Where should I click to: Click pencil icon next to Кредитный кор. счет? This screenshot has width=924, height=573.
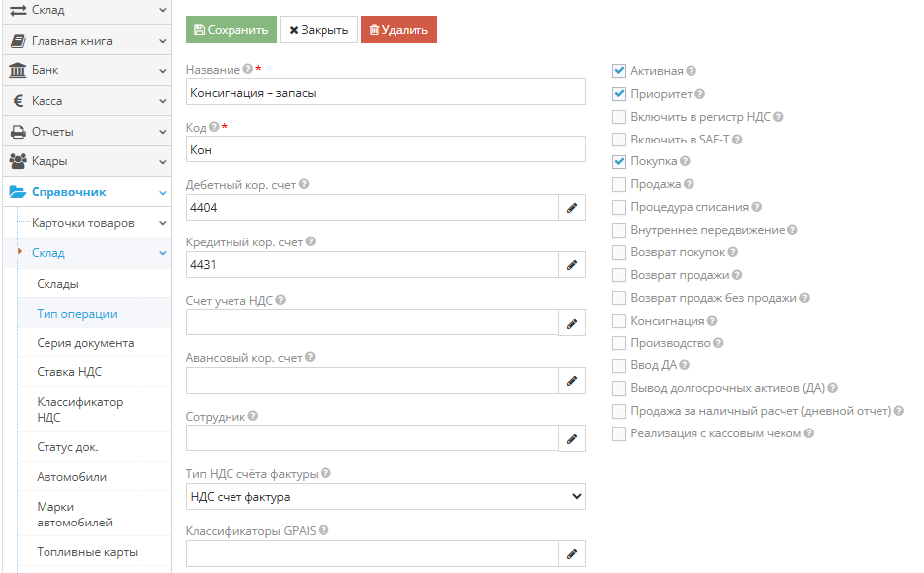point(571,265)
